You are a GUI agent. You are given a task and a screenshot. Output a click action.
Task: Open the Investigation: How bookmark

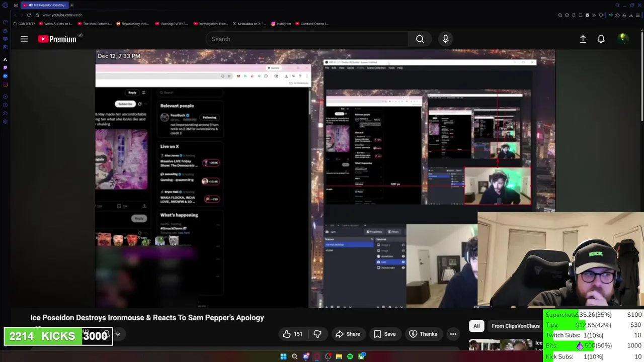210,24
